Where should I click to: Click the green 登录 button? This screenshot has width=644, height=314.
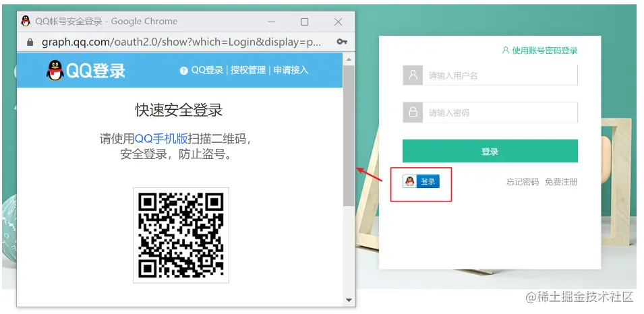(x=490, y=151)
